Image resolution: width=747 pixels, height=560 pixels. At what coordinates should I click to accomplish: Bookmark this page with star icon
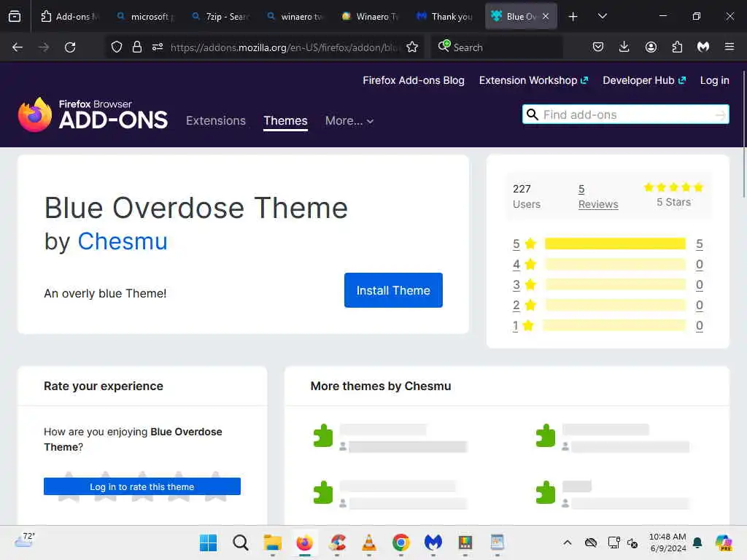412,47
